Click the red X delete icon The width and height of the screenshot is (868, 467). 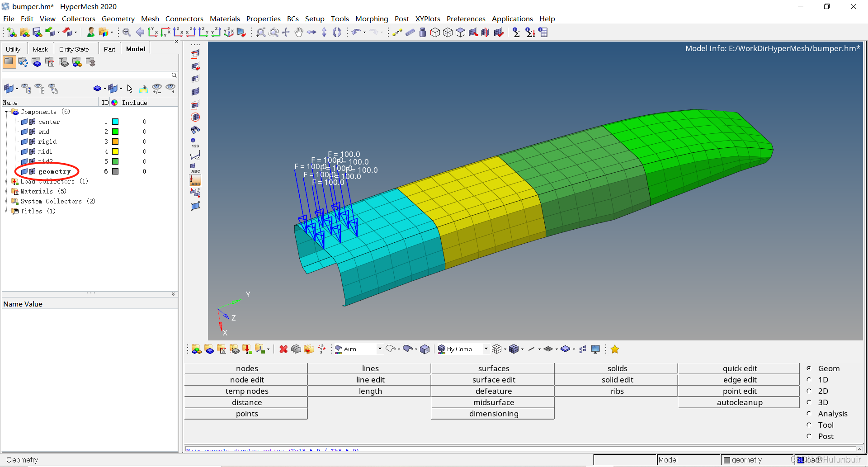[x=283, y=349]
